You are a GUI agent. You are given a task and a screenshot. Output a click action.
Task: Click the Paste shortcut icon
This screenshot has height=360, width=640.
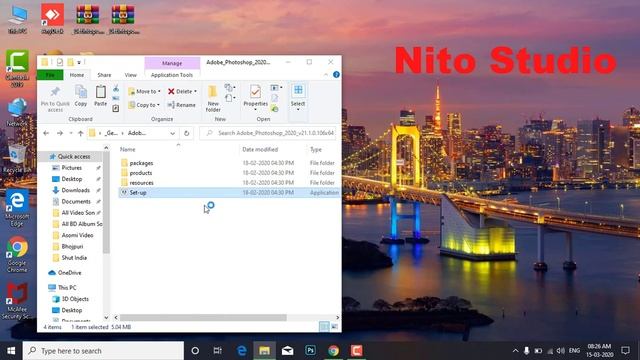[116, 108]
